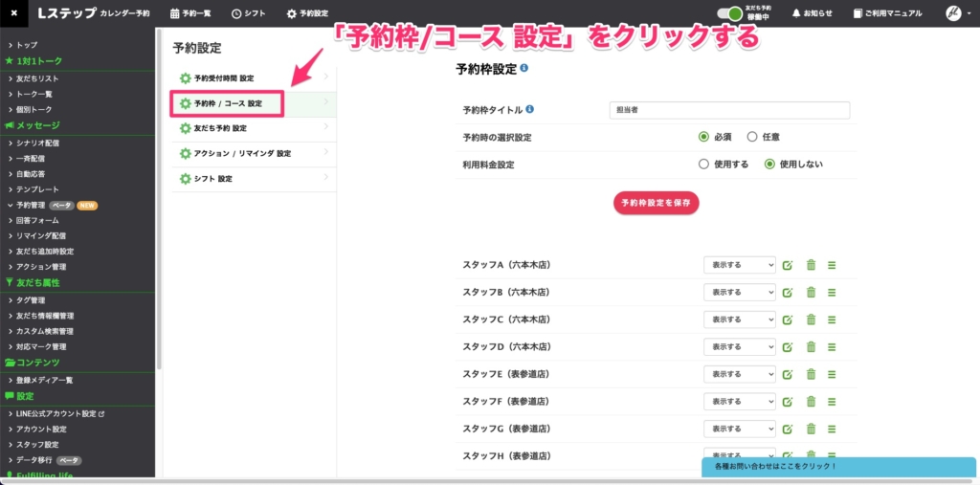Open the user profile avatar menu
Screen dimensions: 980x485
click(953, 12)
